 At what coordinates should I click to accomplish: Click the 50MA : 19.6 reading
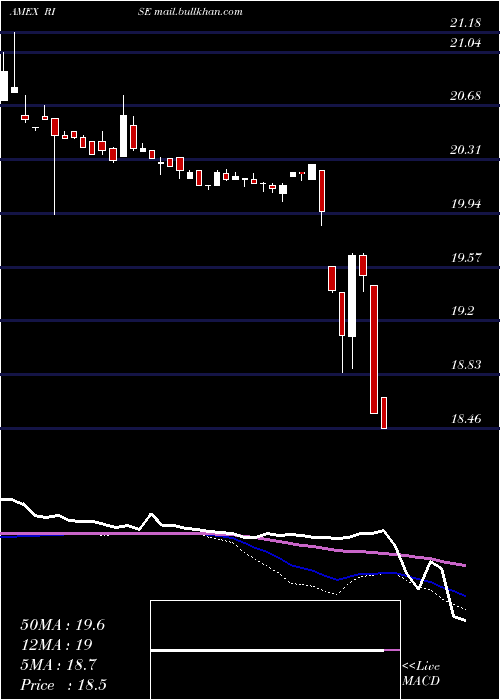62,625
